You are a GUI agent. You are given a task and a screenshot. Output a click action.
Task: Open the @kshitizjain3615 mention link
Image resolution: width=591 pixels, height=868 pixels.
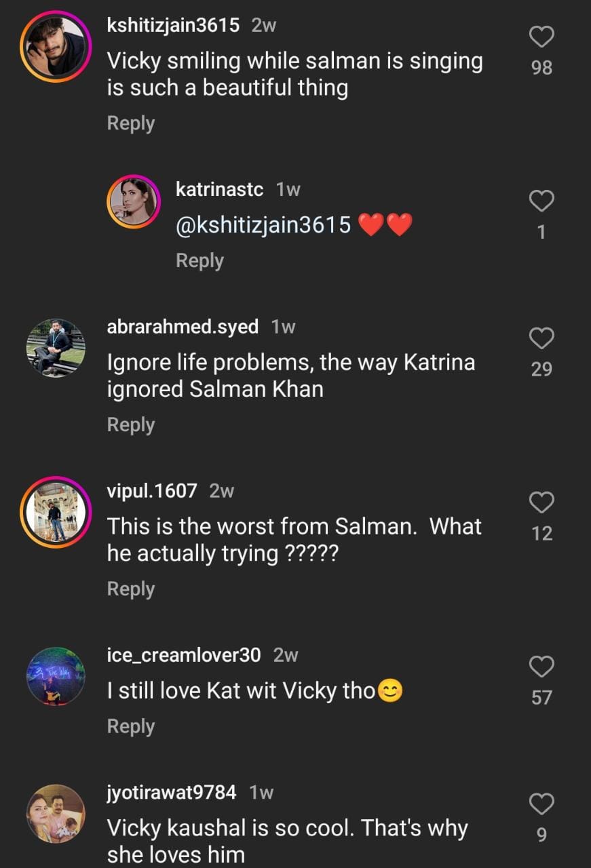263,225
